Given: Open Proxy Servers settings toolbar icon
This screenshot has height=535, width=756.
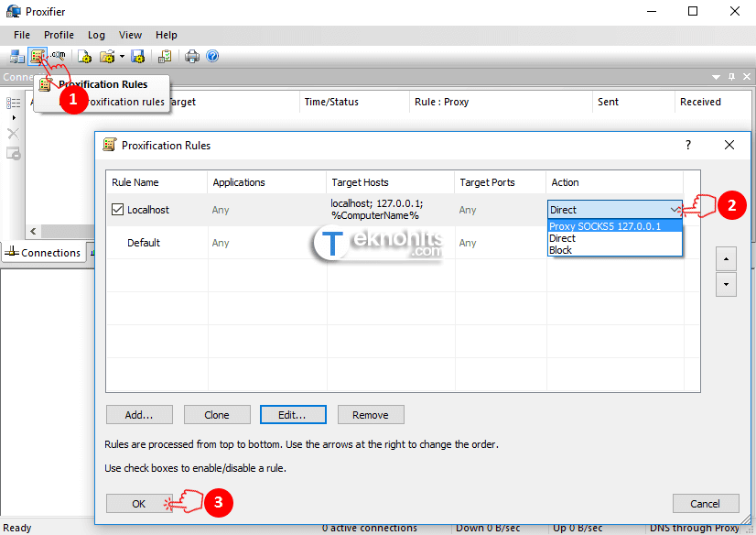Looking at the screenshot, I should click(x=17, y=57).
